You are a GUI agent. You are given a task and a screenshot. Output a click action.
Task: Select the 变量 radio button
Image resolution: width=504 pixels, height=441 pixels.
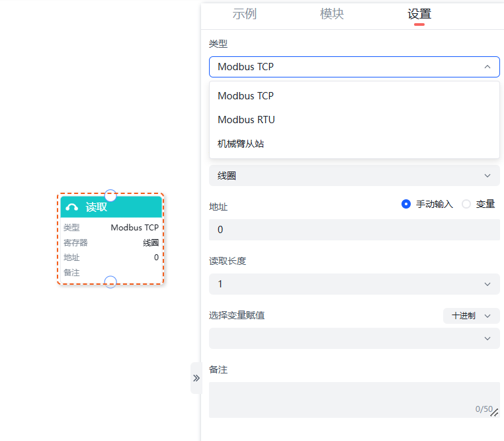click(466, 204)
